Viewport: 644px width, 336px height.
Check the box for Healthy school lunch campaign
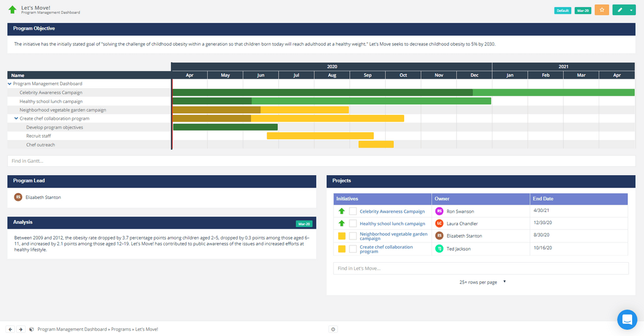pos(353,223)
